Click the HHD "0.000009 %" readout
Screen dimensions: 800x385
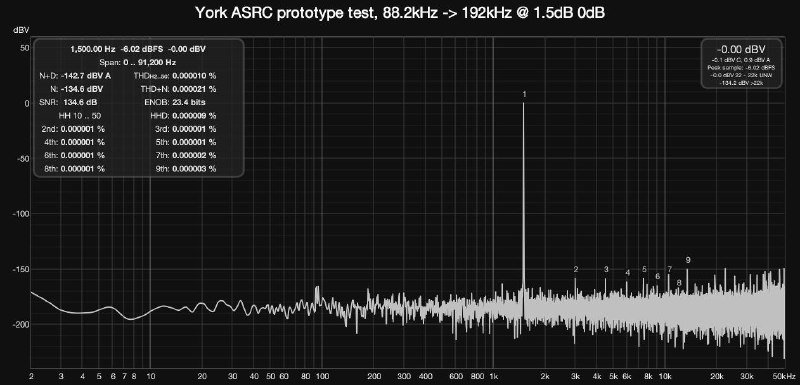pyautogui.click(x=194, y=115)
